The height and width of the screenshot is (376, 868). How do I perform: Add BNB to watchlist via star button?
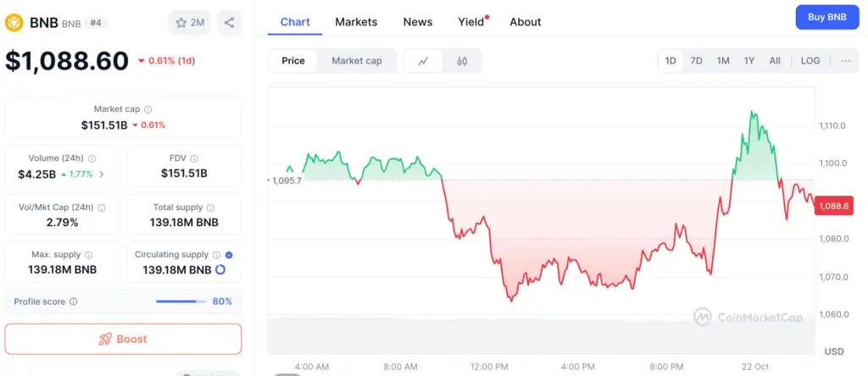coord(190,22)
